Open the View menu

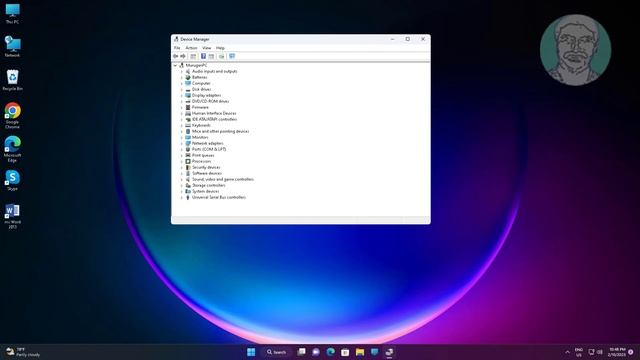tap(207, 48)
